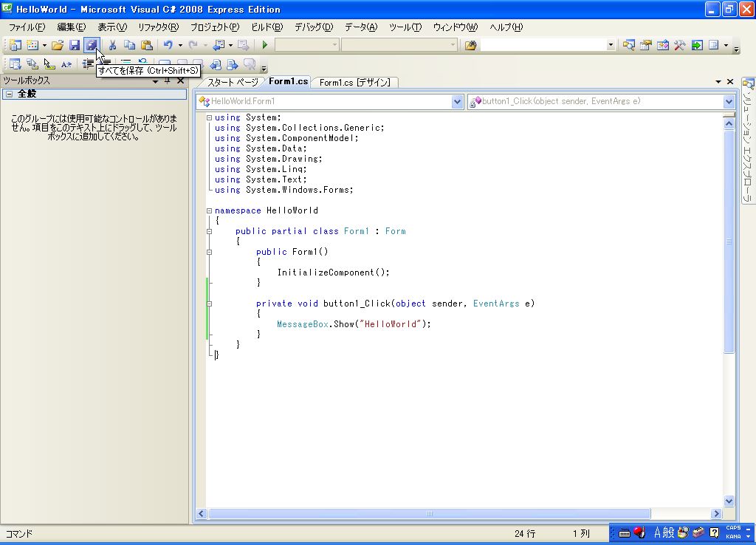The width and height of the screenshot is (756, 545).
Task: Click the Paste clipboard icon
Action: coord(146,45)
